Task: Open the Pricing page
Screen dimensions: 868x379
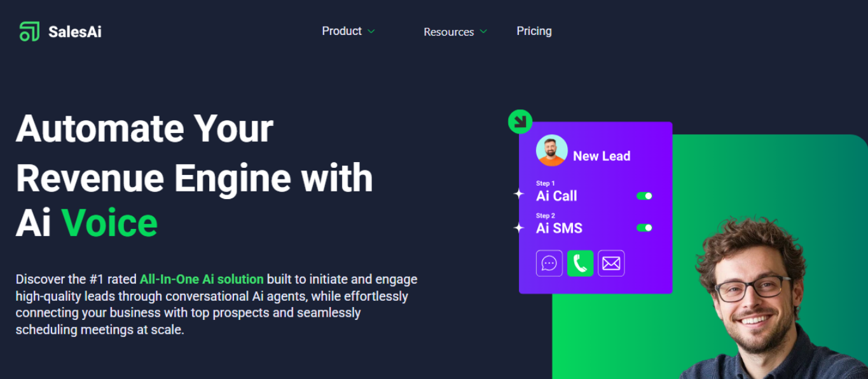Action: coord(534,31)
